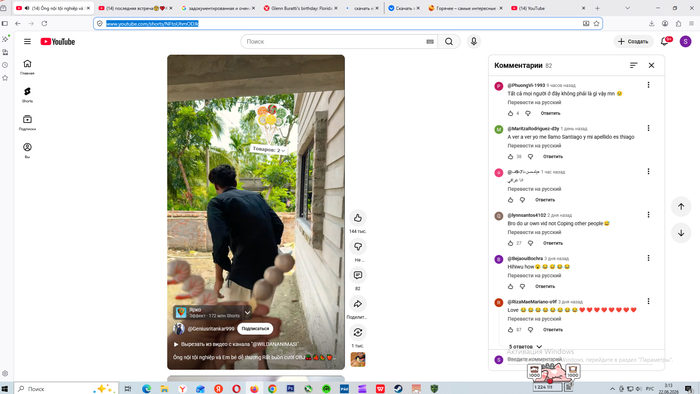Switch to the Glenn Buratti's birthday tab
700x394 pixels.
pyautogui.click(x=300, y=8)
